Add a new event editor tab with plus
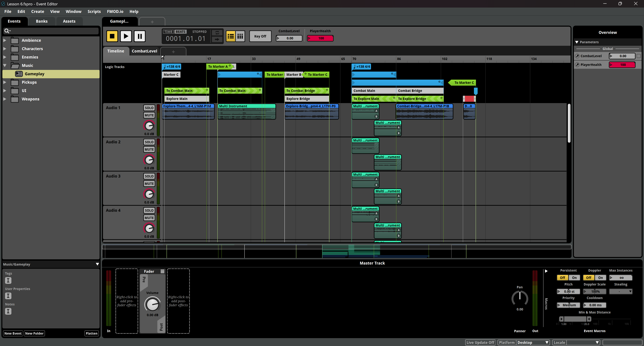Viewport: 644px width, 346px height. 152,22
